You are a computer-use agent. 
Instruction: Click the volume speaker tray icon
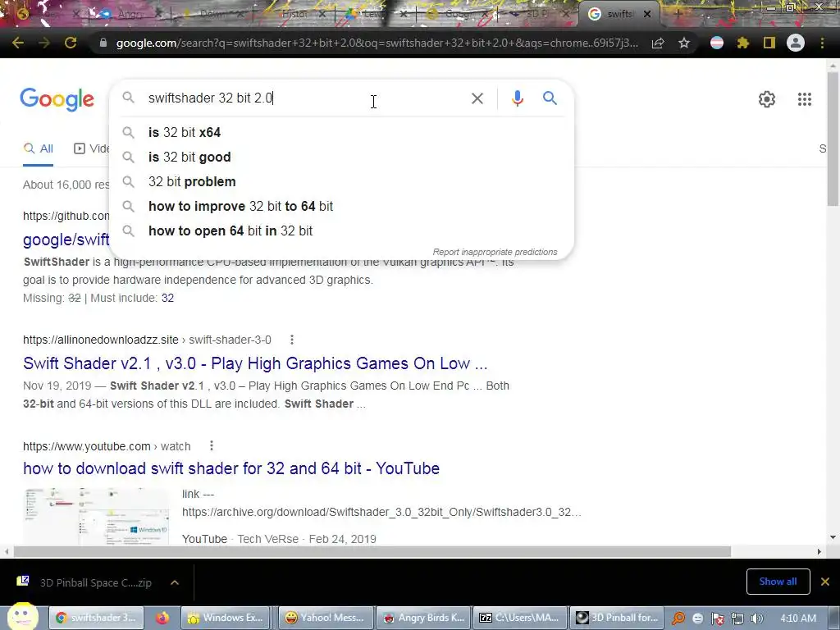point(757,619)
